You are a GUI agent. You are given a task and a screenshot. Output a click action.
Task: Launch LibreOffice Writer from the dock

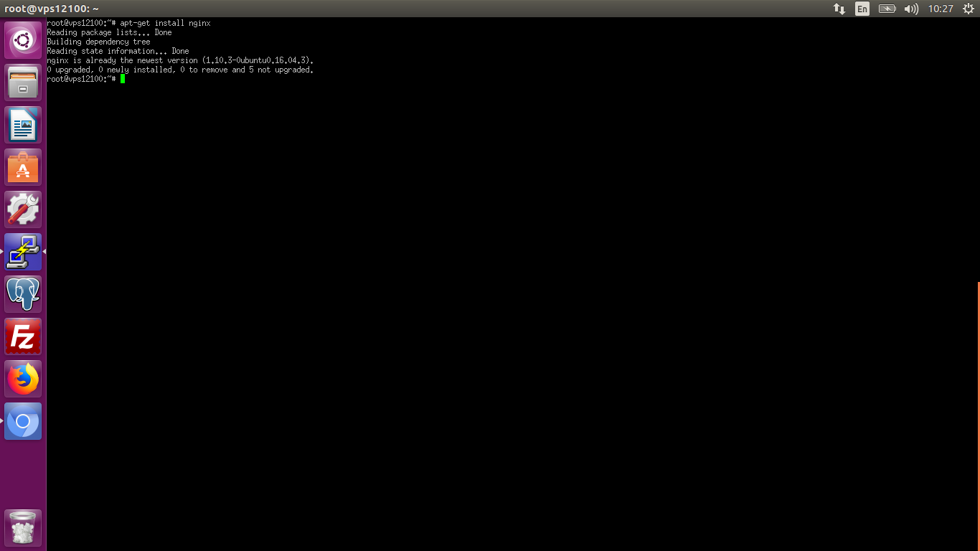pos(23,125)
